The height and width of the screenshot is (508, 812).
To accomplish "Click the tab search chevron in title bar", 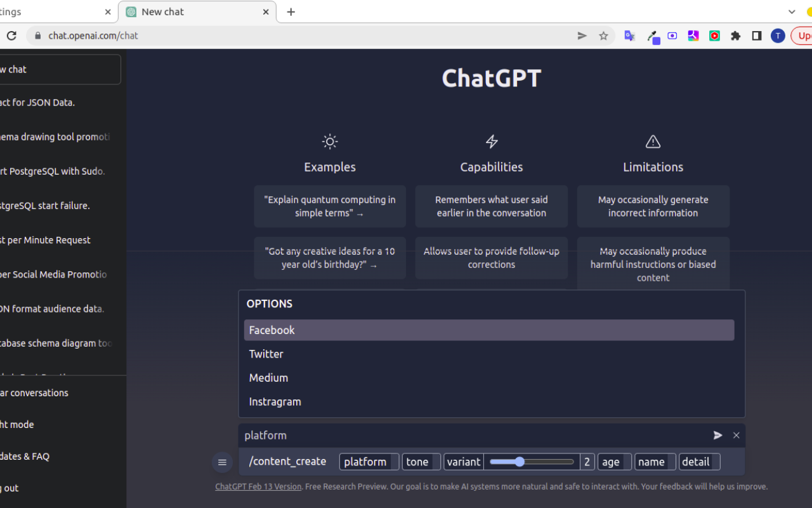I will point(792,11).
